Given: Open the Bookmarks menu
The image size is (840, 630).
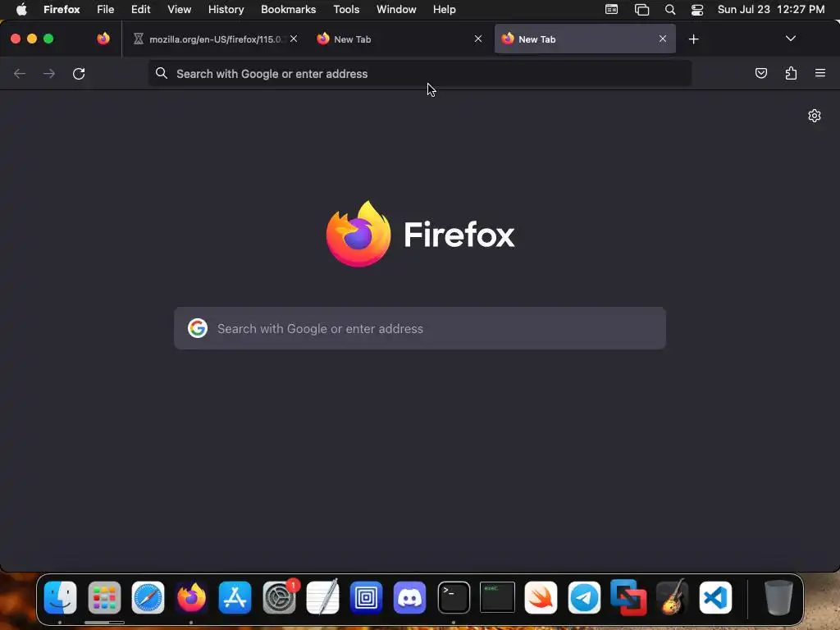Looking at the screenshot, I should coord(288,9).
